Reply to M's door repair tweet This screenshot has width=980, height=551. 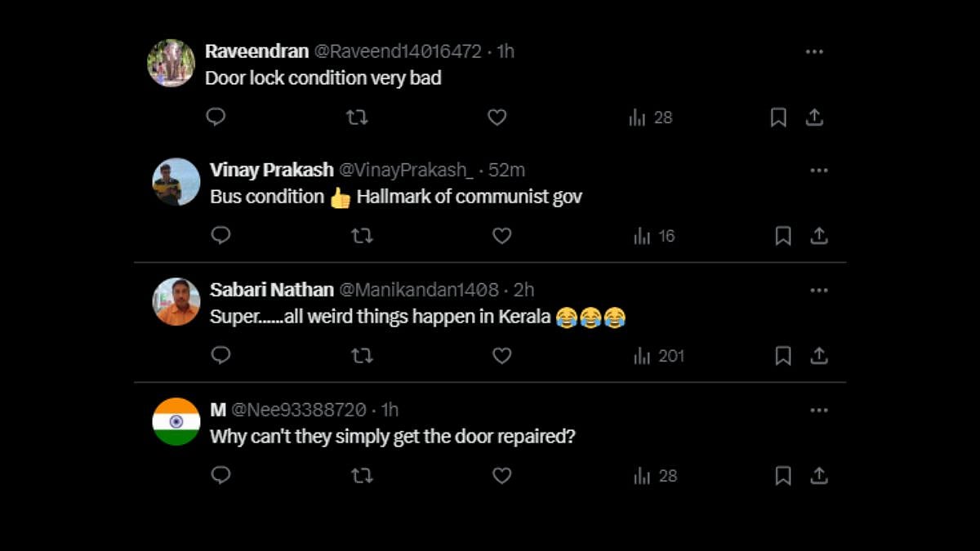(x=220, y=476)
